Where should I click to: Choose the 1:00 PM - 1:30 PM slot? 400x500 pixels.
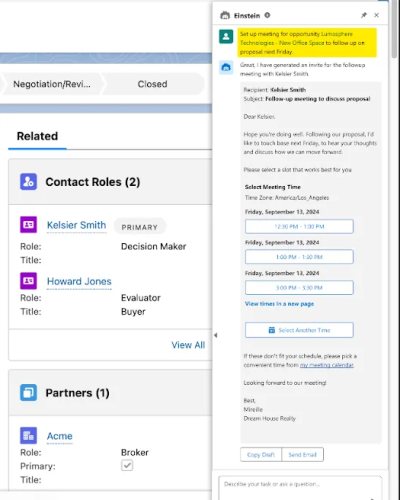pos(299,257)
